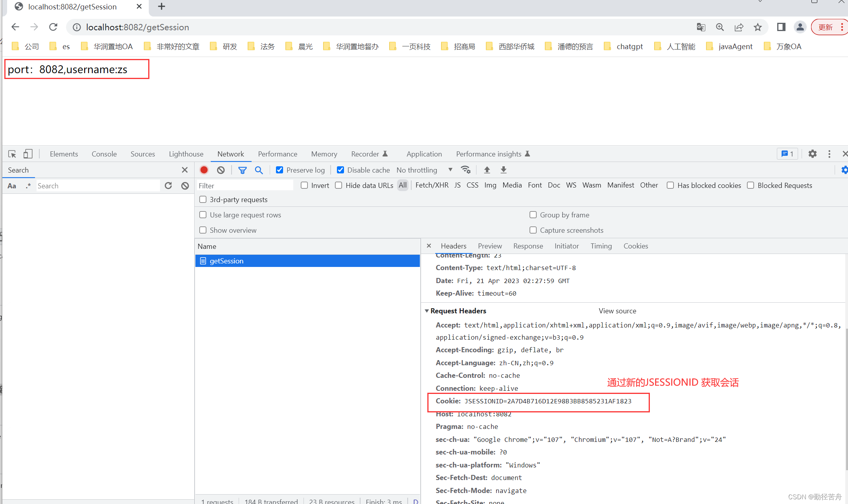Enable Blocked Requests filter
848x504 pixels.
tap(751, 185)
